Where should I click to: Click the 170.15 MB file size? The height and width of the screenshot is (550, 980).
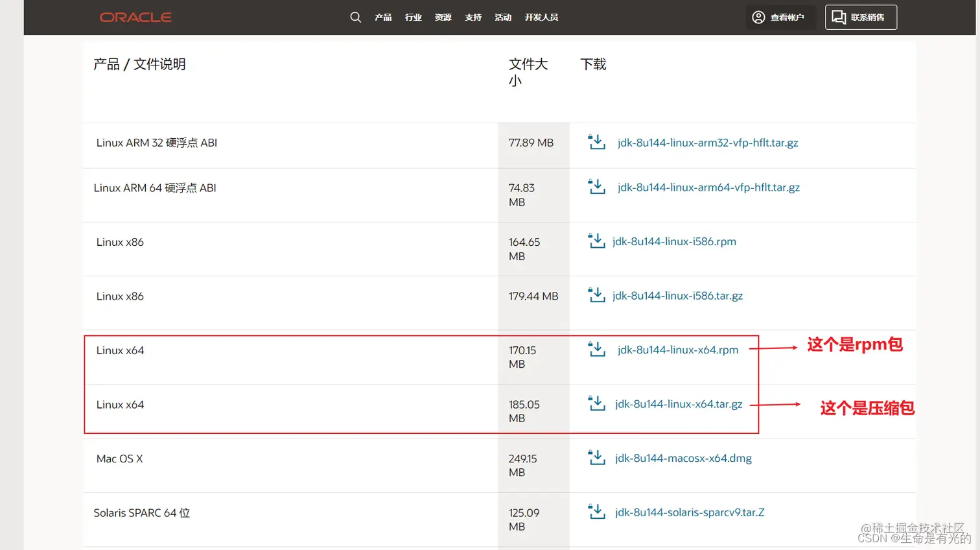pyautogui.click(x=522, y=357)
